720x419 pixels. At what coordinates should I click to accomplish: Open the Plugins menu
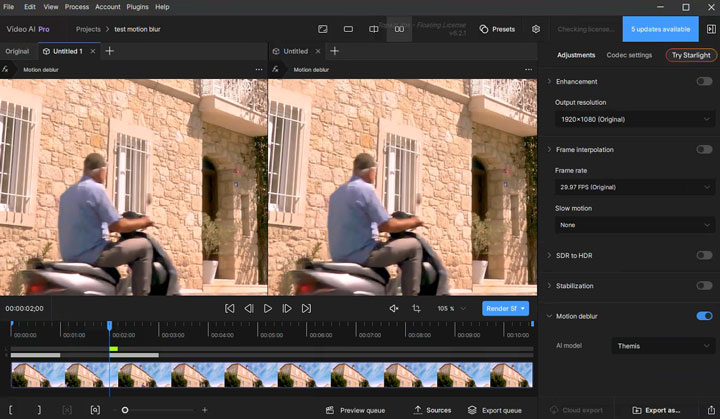click(x=137, y=7)
